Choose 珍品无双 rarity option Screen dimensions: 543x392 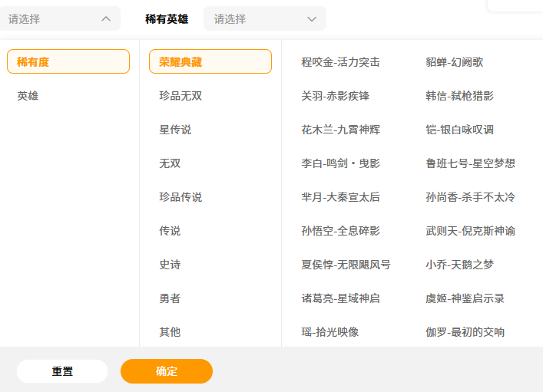click(x=180, y=96)
